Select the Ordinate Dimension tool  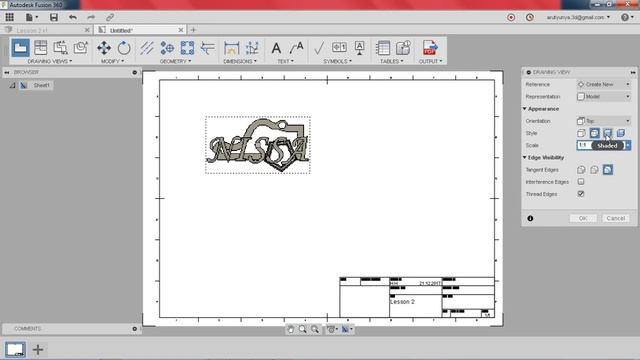pyautogui.click(x=252, y=48)
